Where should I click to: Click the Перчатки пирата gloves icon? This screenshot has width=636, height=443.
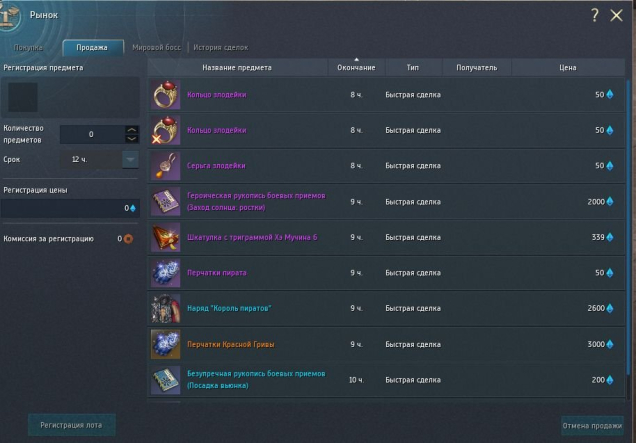click(x=165, y=273)
